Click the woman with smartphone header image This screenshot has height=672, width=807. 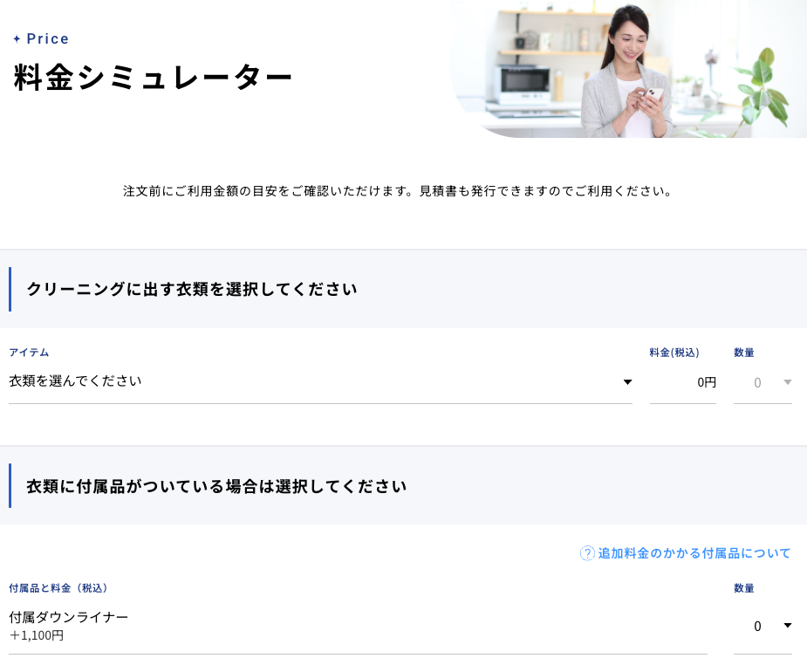point(628,69)
